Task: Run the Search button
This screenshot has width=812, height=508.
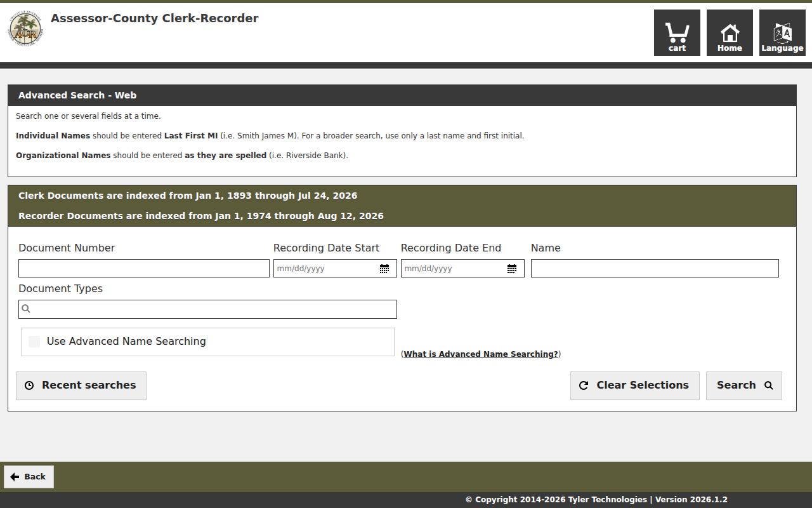Action: (x=744, y=385)
